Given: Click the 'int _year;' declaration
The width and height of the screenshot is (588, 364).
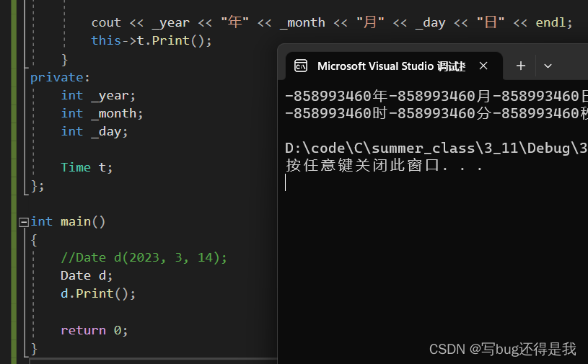Looking at the screenshot, I should point(98,95).
